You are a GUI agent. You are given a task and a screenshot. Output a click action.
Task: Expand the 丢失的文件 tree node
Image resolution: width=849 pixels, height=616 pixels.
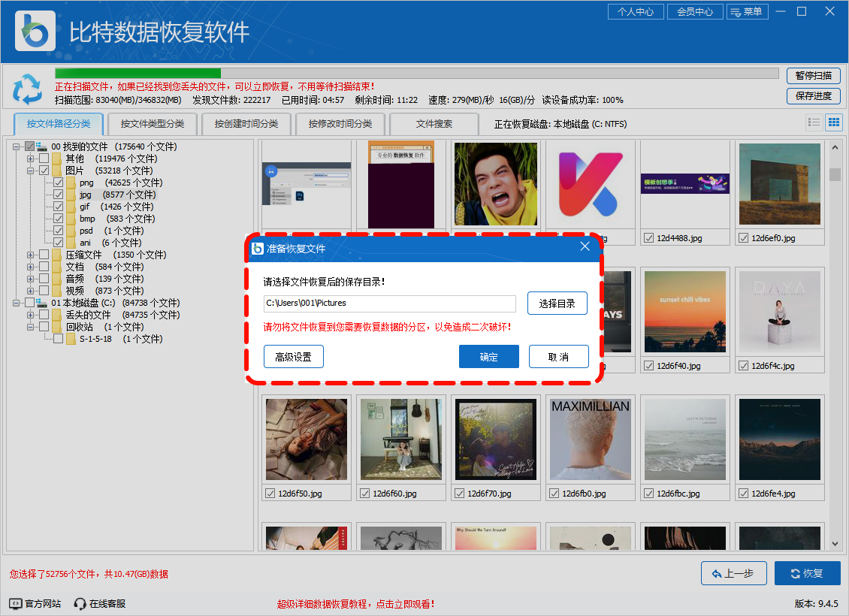click(x=30, y=315)
